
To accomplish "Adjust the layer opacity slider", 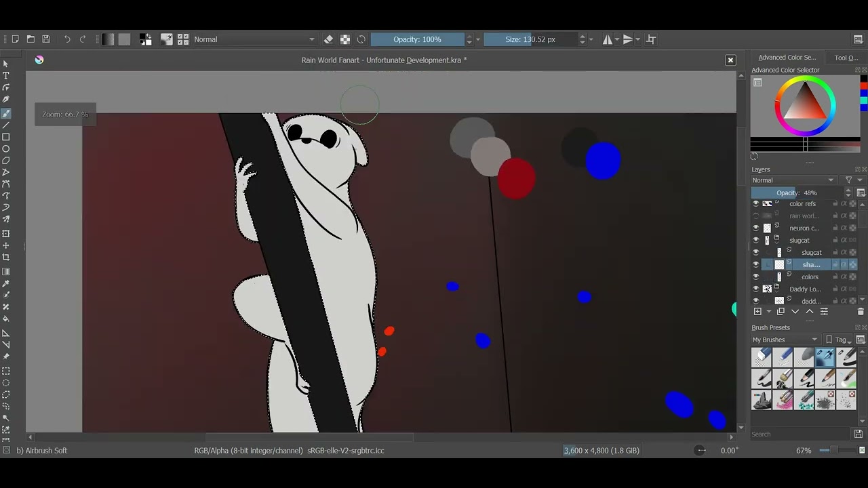I will click(797, 192).
